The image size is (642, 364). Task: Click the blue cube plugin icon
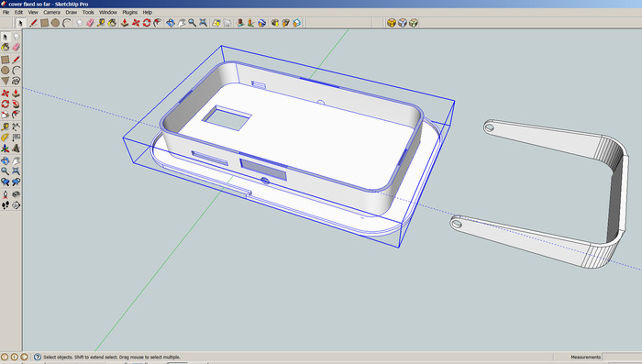point(403,23)
